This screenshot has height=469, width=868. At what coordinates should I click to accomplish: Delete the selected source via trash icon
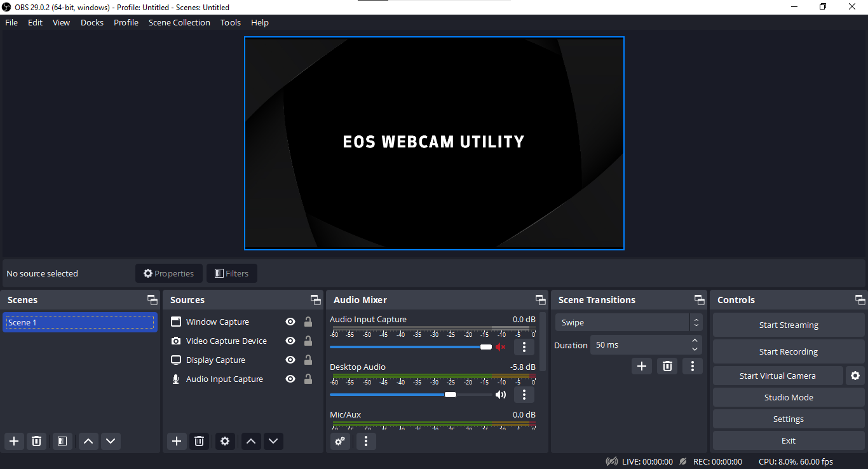tap(199, 441)
